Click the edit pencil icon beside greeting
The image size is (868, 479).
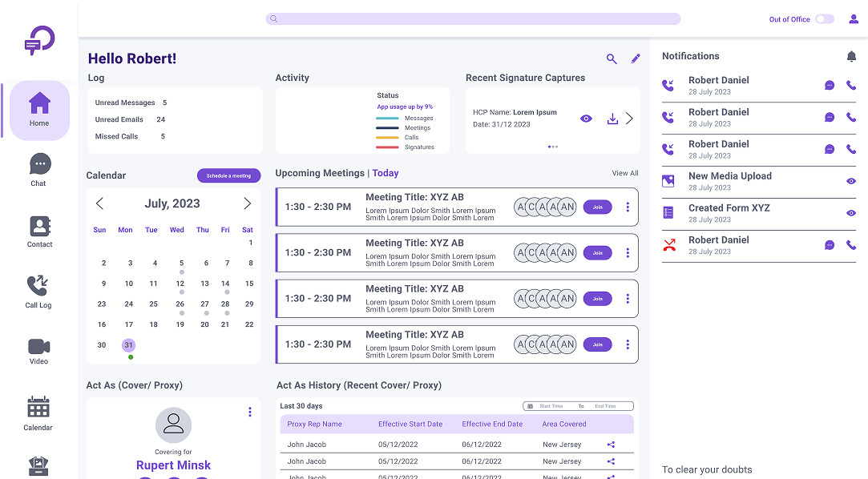[636, 58]
